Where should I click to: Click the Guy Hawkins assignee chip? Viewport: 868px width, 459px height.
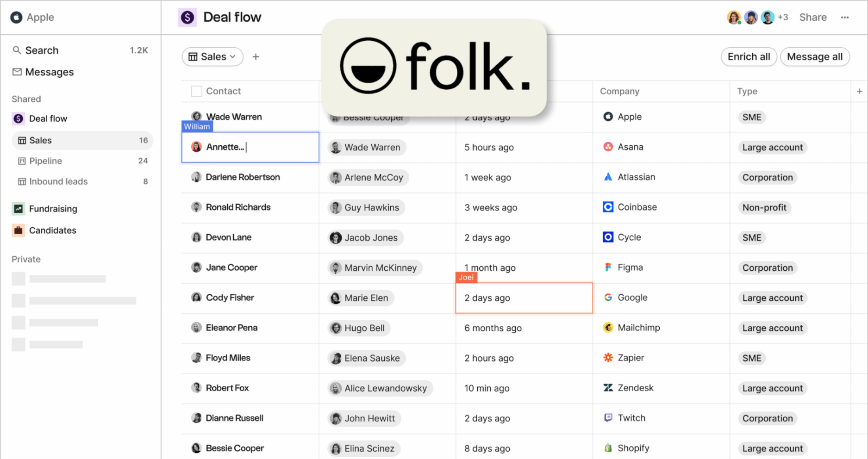(366, 207)
